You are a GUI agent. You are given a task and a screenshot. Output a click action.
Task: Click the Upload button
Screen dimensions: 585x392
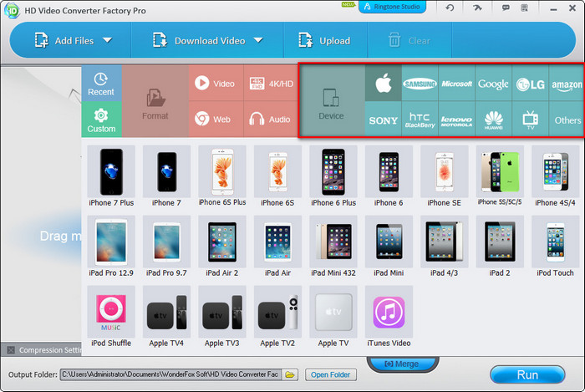324,40
